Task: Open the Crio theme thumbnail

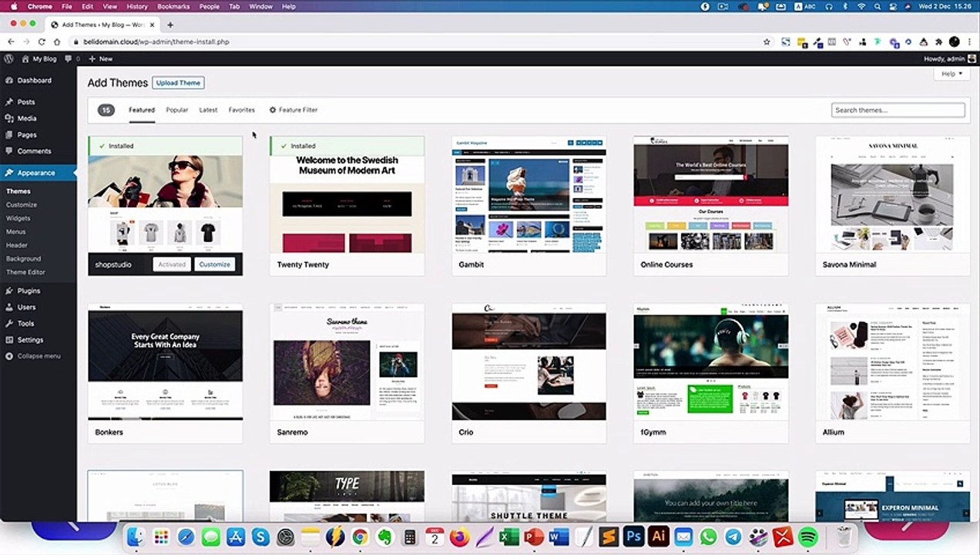Action: pos(529,362)
